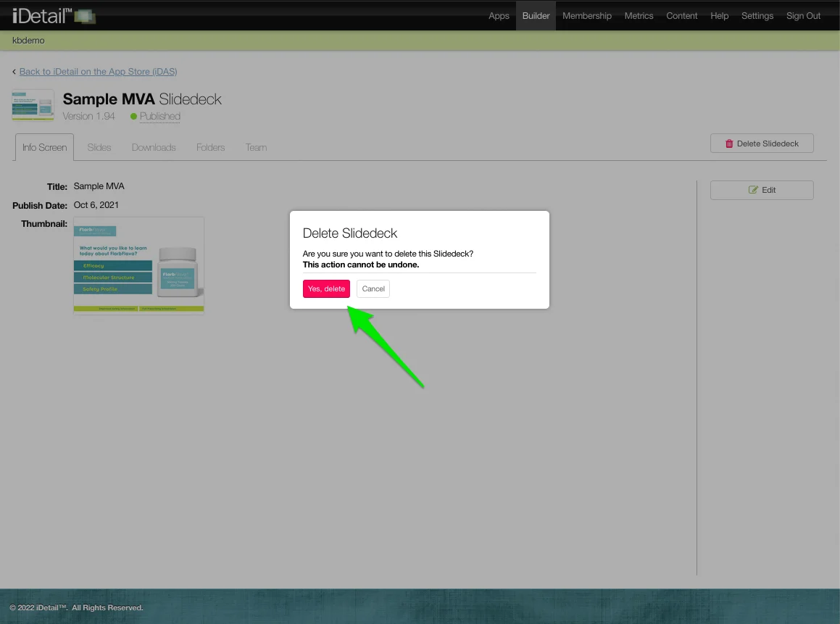Switch to the Slides tab

[99, 147]
